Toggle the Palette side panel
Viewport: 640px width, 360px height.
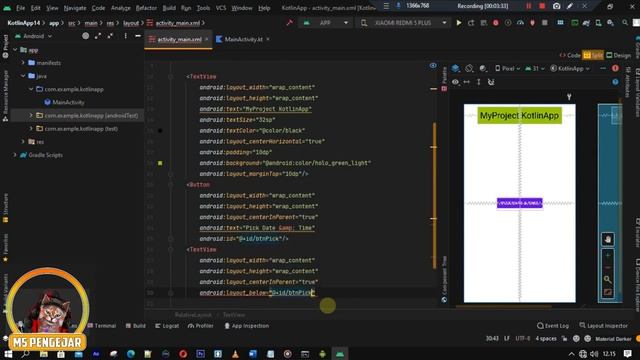pyautogui.click(x=444, y=78)
